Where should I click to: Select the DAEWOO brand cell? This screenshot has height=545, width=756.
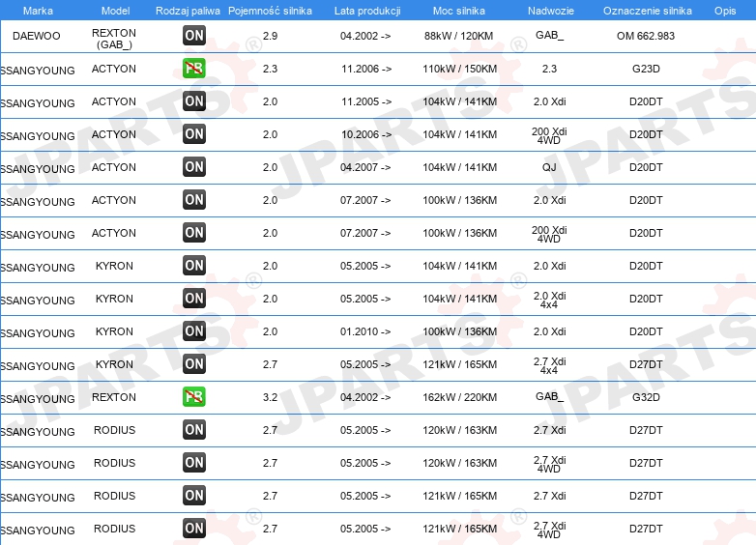click(x=36, y=36)
